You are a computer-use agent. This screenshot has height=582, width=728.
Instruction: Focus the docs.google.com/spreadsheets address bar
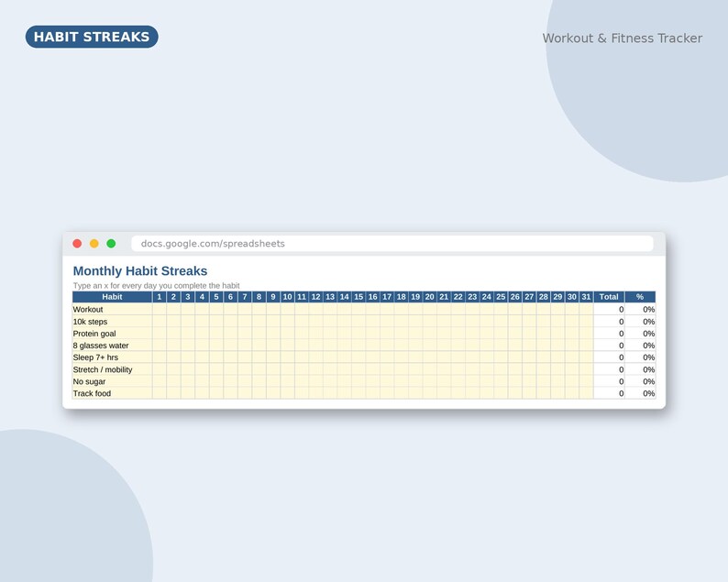(x=392, y=244)
